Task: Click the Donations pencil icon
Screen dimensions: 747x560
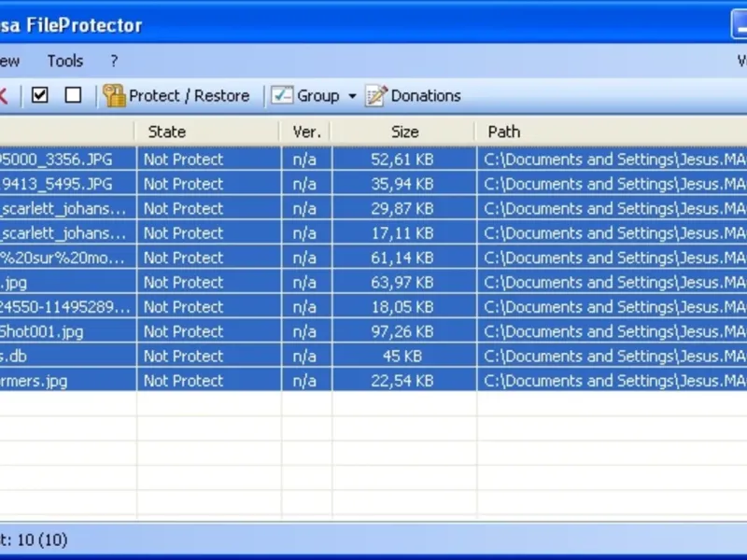Action: (x=376, y=96)
